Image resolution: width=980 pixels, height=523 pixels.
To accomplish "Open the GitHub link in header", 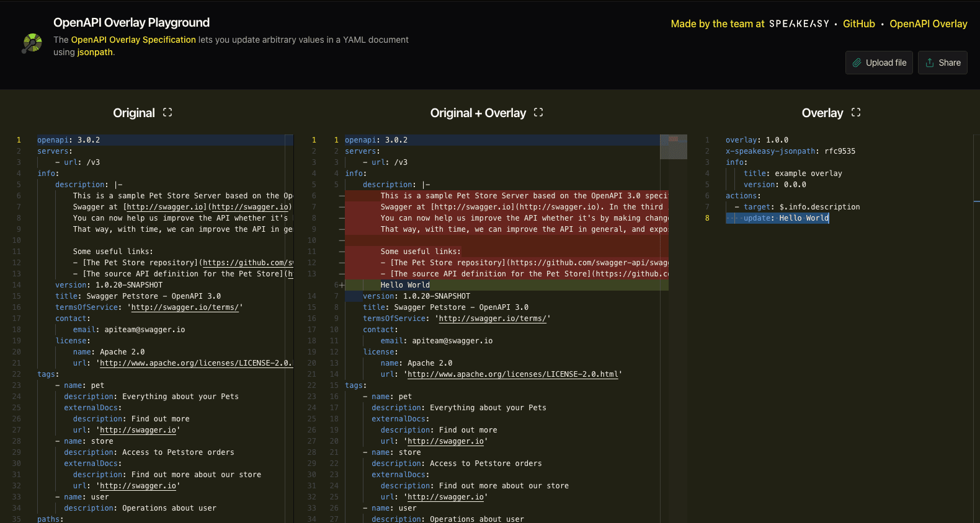I will pos(859,24).
